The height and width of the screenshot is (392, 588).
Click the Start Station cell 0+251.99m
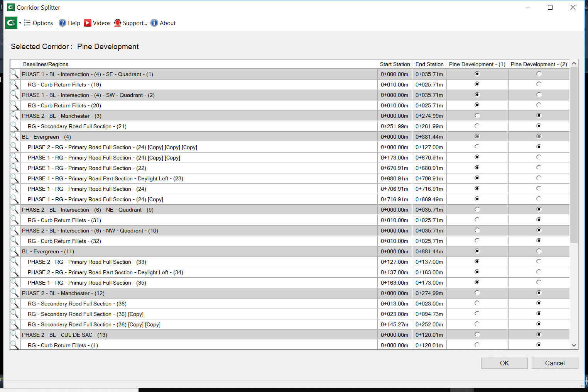[x=395, y=126]
